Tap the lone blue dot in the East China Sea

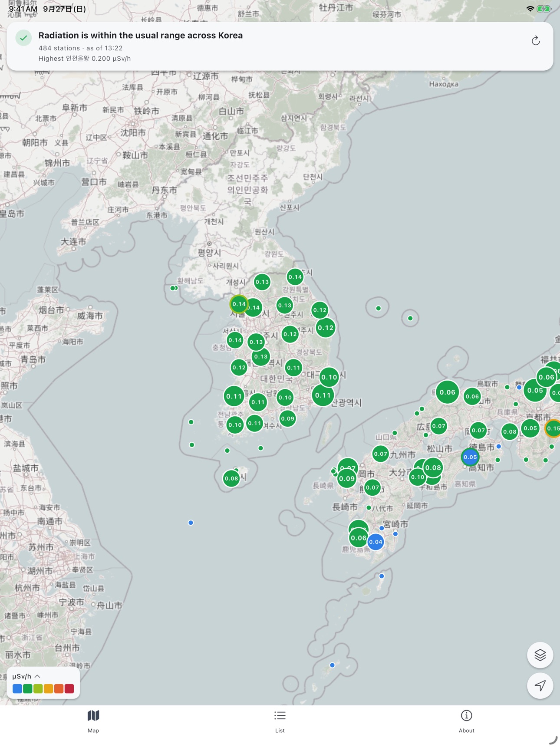(191, 523)
